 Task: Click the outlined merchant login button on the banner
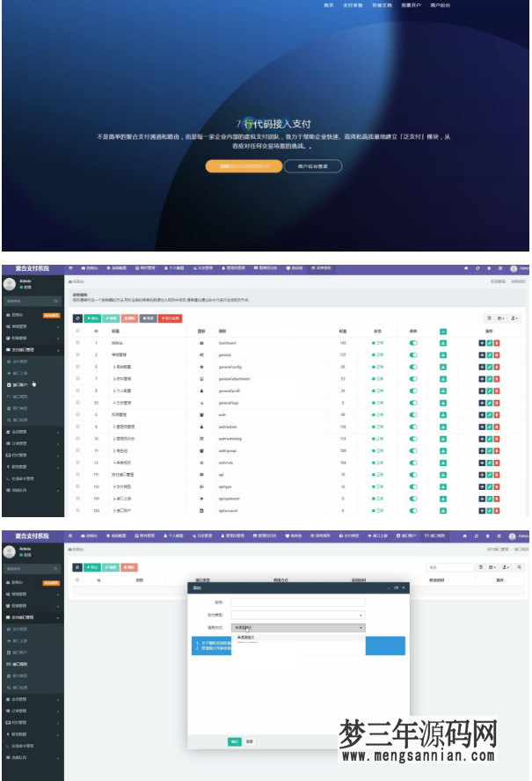tap(313, 165)
